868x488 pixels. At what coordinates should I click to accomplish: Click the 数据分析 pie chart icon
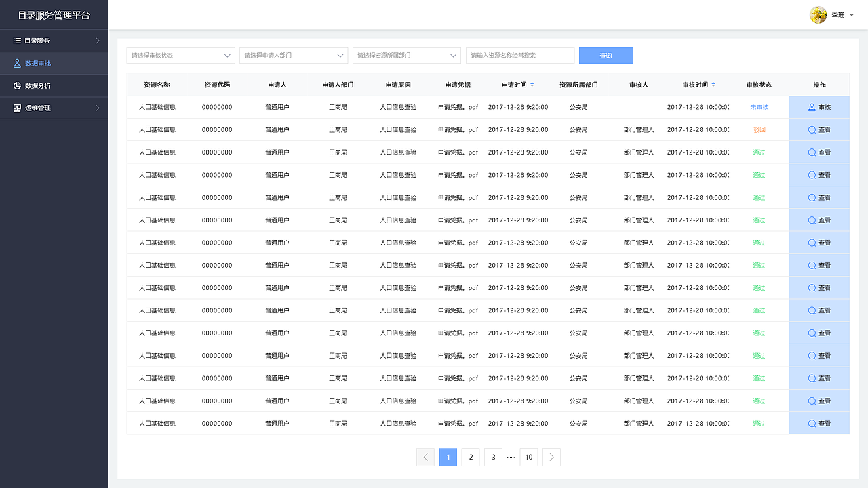coord(18,85)
